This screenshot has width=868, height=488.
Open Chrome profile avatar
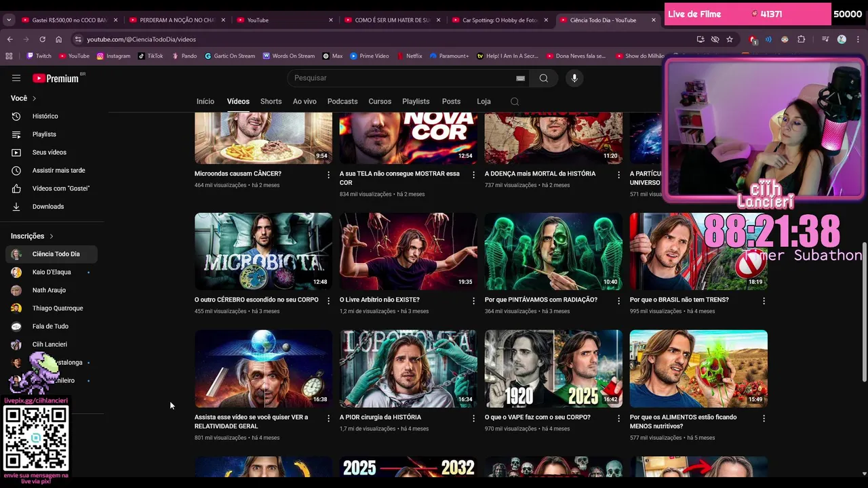point(842,39)
